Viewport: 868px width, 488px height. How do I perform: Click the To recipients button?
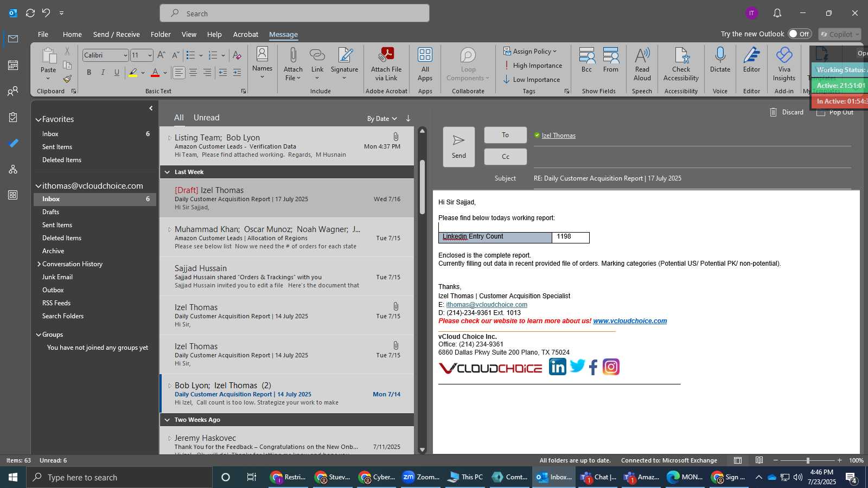(505, 135)
